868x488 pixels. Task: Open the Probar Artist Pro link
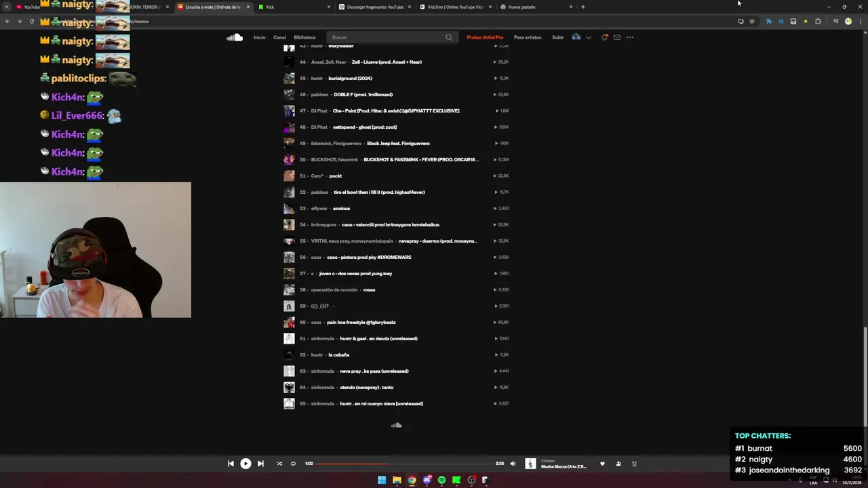(x=485, y=37)
